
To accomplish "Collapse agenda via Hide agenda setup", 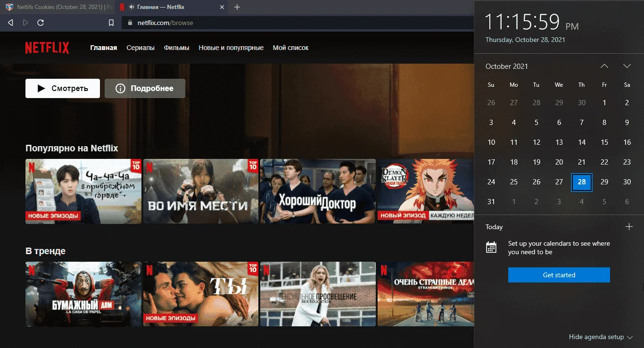I will point(600,337).
